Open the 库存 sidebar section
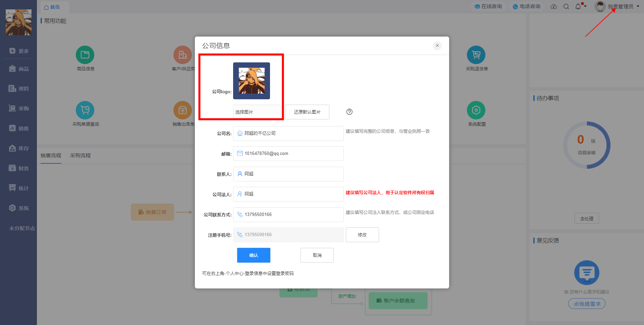 point(18,148)
